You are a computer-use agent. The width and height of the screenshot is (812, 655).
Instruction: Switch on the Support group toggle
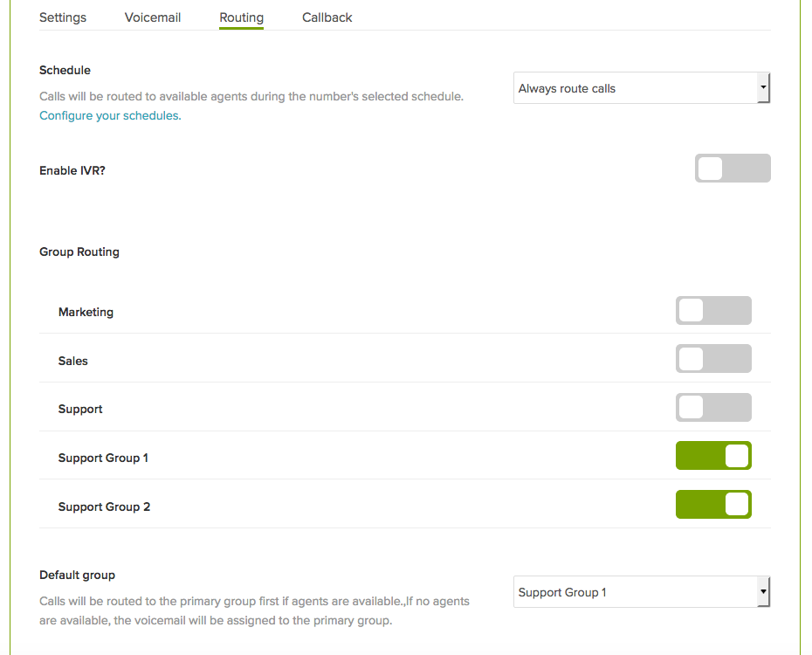712,408
